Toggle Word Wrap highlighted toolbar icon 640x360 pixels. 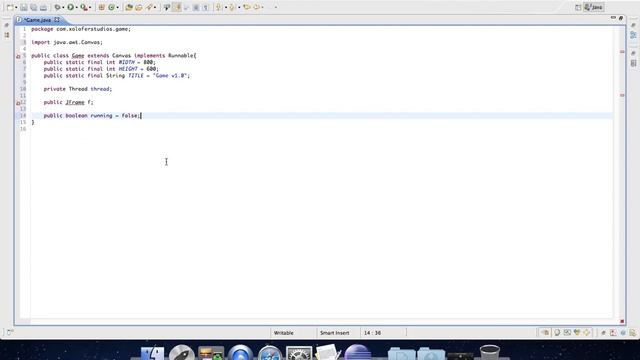click(x=177, y=7)
